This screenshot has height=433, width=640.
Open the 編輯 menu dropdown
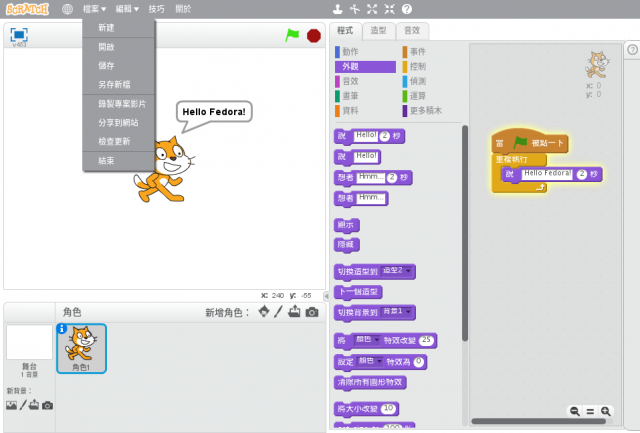tap(127, 9)
